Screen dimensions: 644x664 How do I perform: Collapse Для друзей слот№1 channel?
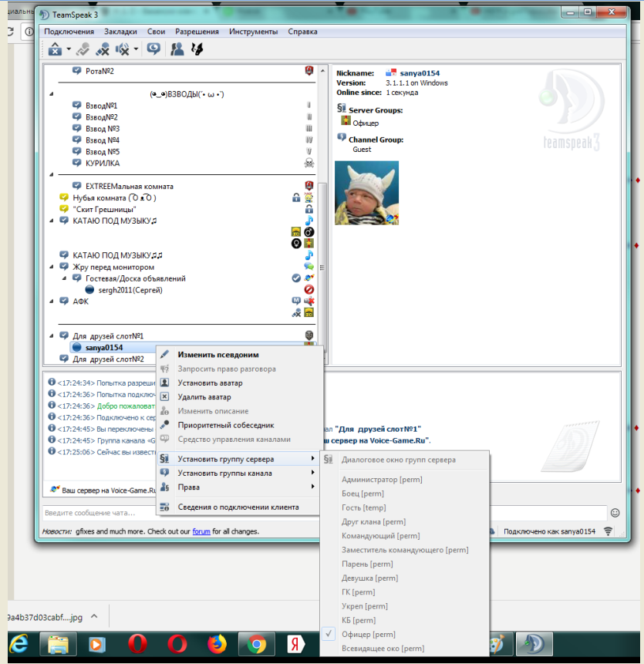pyautogui.click(x=51, y=335)
